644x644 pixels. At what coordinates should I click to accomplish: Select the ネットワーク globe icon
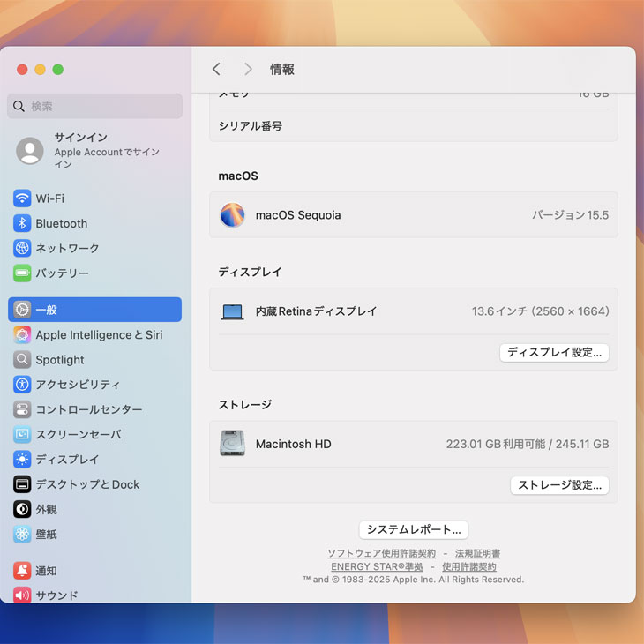(x=22, y=248)
